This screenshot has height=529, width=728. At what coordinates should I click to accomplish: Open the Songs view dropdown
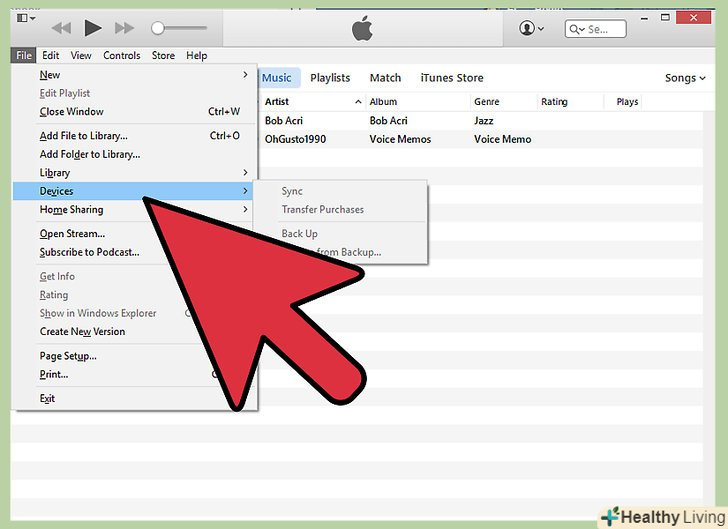(685, 78)
